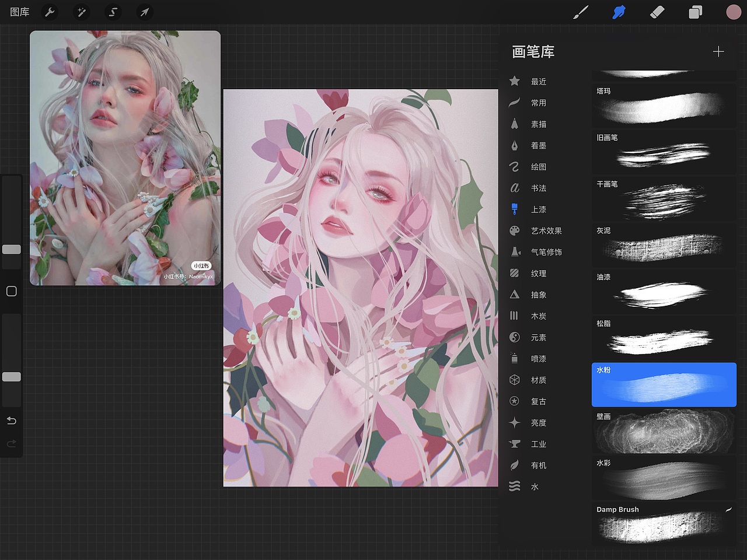
Task: Choose the 水彩 watercolor brush
Action: (x=664, y=478)
